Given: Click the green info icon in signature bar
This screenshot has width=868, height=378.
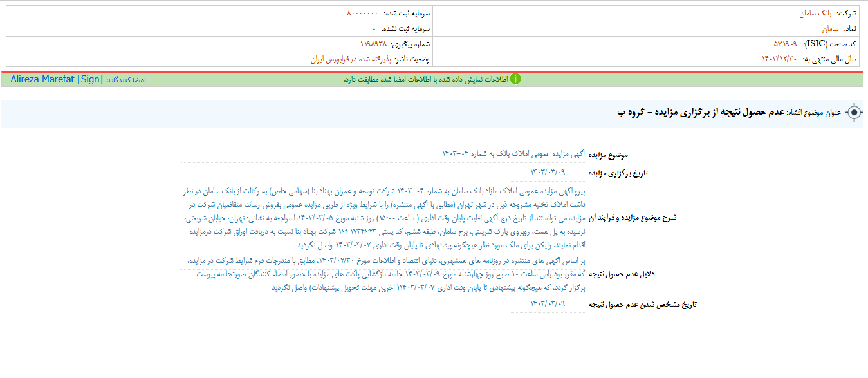Looking at the screenshot, I should pyautogui.click(x=515, y=79).
